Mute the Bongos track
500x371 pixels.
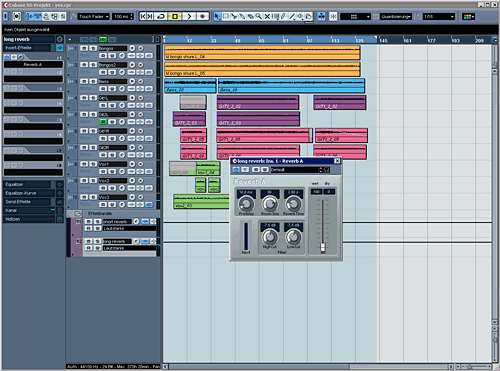click(84, 48)
